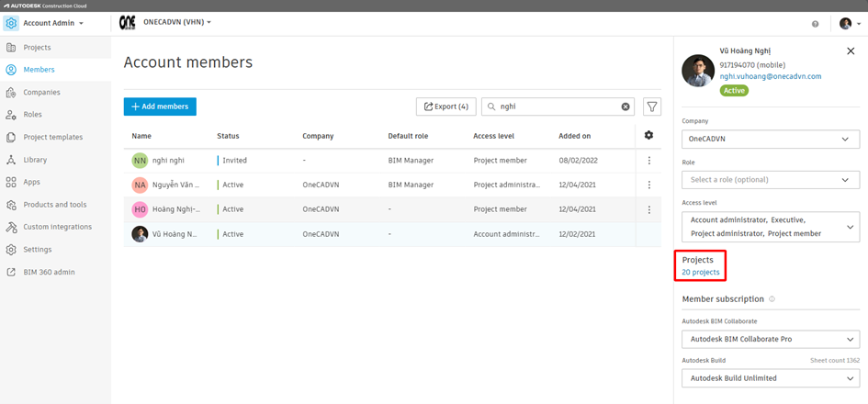This screenshot has height=404, width=868.
Task: Open the Autodesk Build Unlimited dropdown
Action: pyautogui.click(x=771, y=378)
